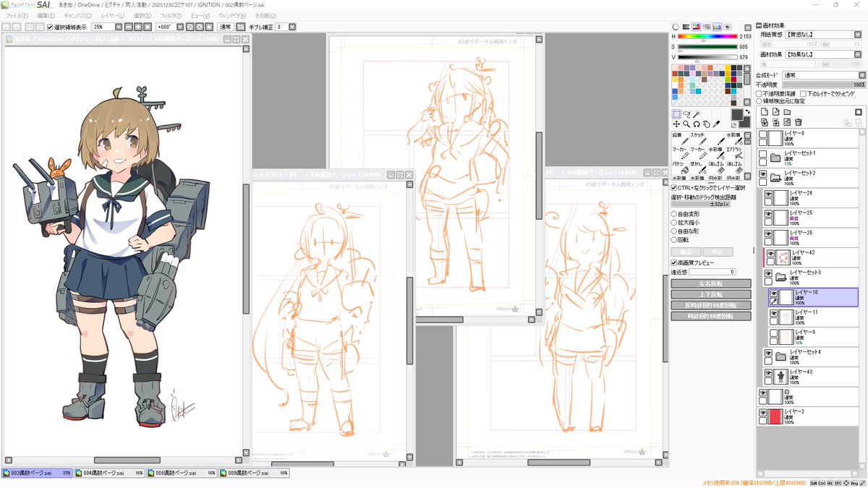868x488 pixels.
Task: Click the 上下反転 flip vertical button
Action: click(x=710, y=295)
